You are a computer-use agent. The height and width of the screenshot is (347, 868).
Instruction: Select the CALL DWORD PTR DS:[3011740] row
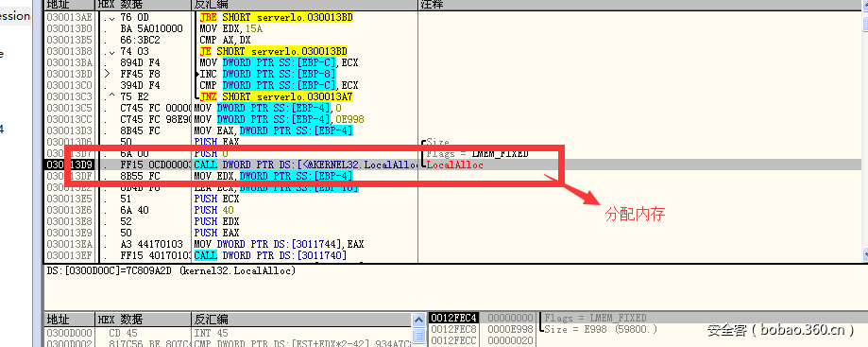pos(270,255)
